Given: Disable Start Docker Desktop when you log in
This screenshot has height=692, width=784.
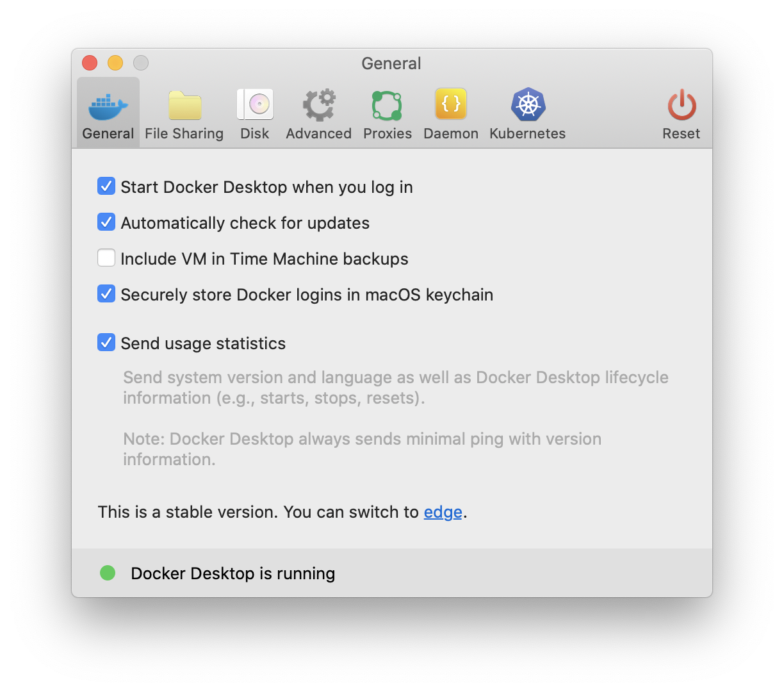Looking at the screenshot, I should coord(106,186).
